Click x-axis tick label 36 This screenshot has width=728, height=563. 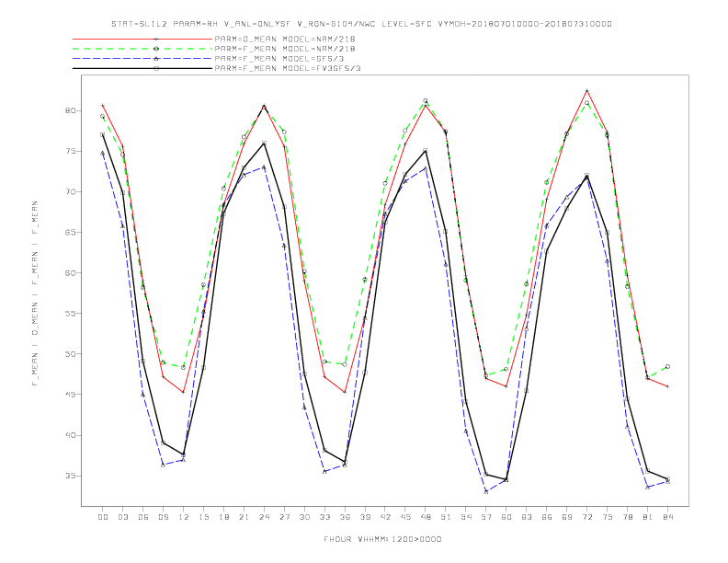[345, 517]
